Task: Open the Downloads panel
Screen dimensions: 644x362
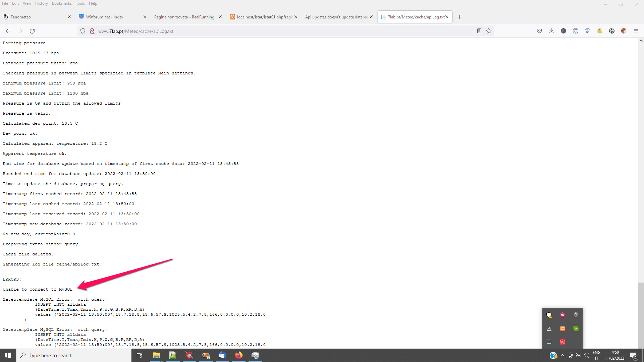Action: click(551, 31)
